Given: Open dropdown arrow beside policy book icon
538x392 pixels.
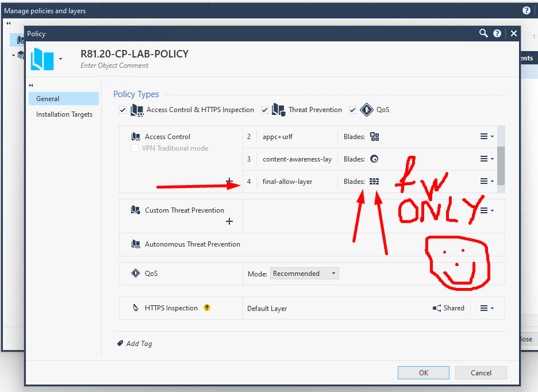Looking at the screenshot, I should click(61, 59).
